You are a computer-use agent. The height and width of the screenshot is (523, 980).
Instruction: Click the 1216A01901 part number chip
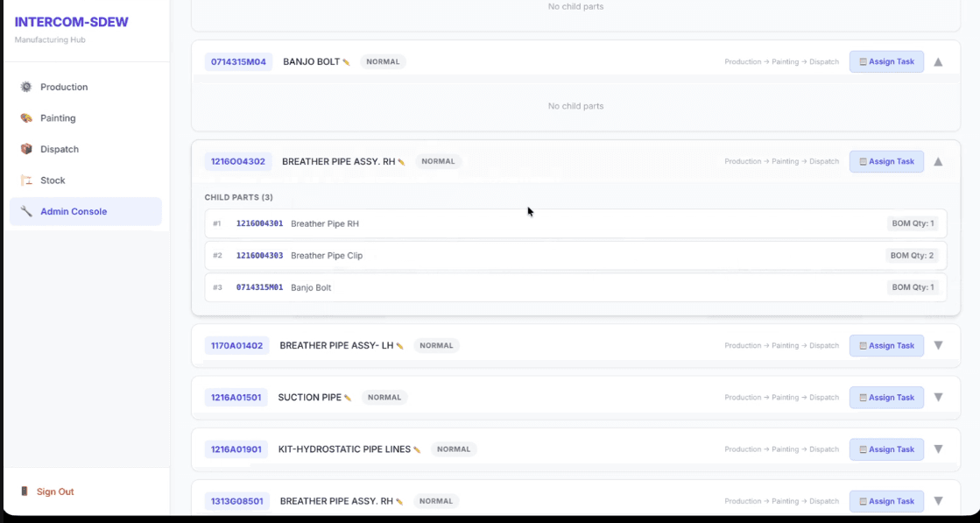point(236,449)
